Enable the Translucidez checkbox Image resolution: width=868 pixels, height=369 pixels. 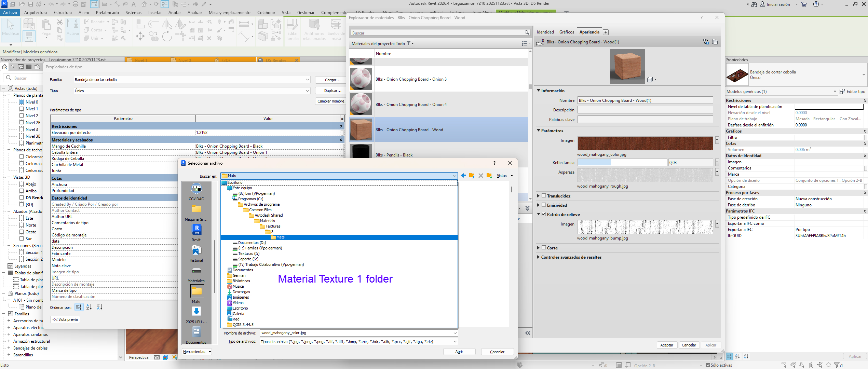(544, 196)
